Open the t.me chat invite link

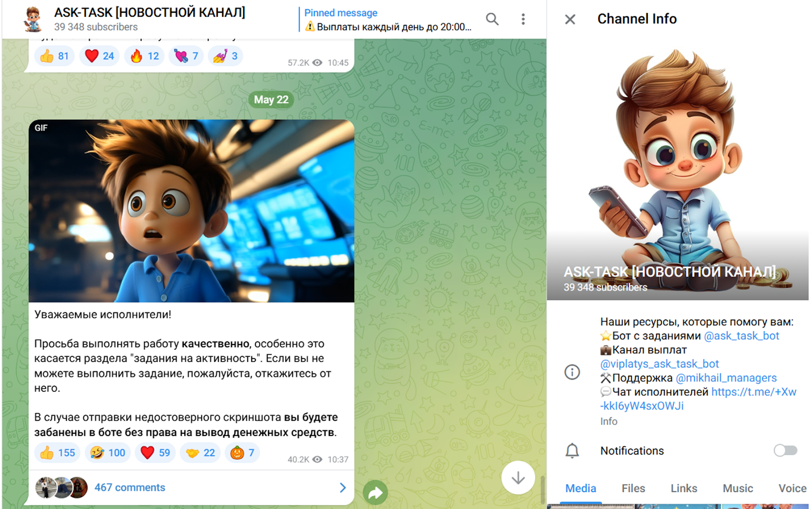[x=699, y=399]
